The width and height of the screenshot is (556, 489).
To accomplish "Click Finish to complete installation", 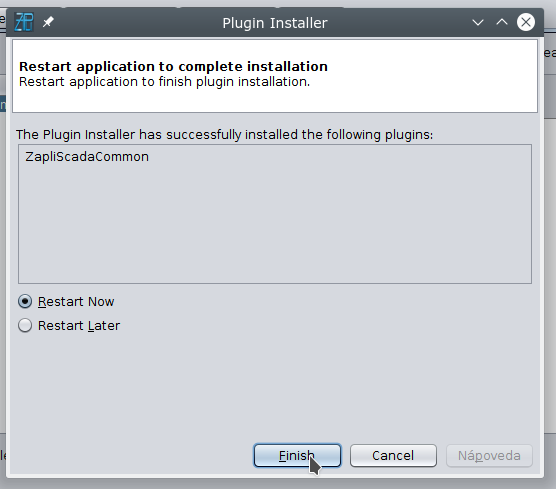I will pos(297,455).
